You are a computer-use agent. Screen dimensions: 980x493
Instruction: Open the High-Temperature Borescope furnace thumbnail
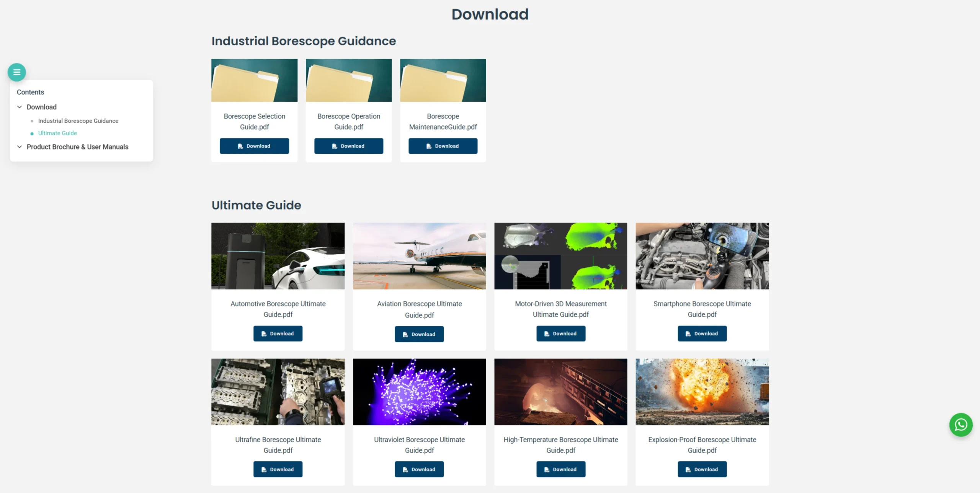(560, 392)
